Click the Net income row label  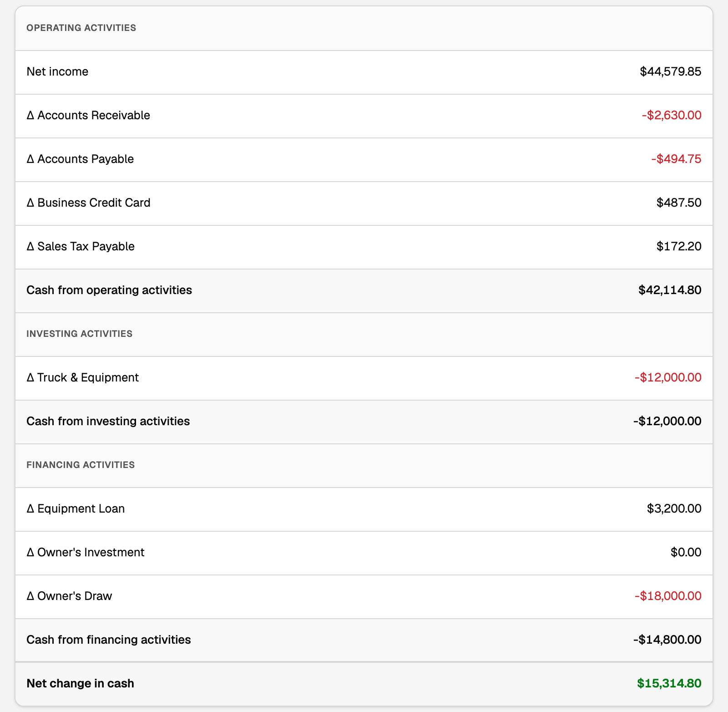57,71
